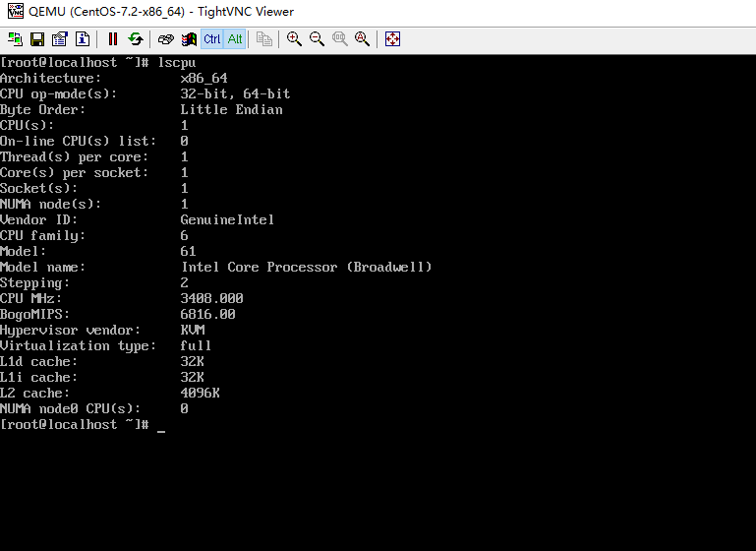Click the New connection toolbar icon

(x=15, y=39)
